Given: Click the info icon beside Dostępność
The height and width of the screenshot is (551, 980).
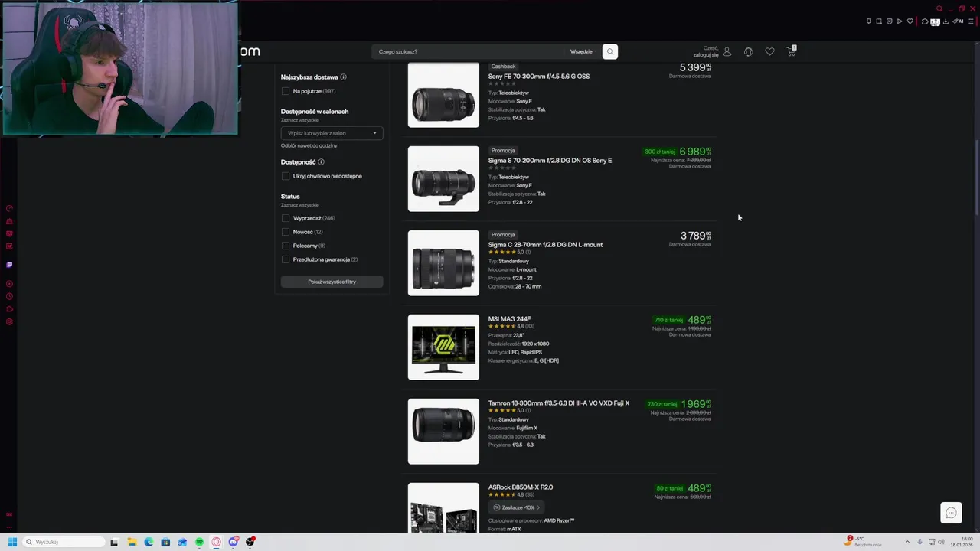Looking at the screenshot, I should pyautogui.click(x=321, y=162).
